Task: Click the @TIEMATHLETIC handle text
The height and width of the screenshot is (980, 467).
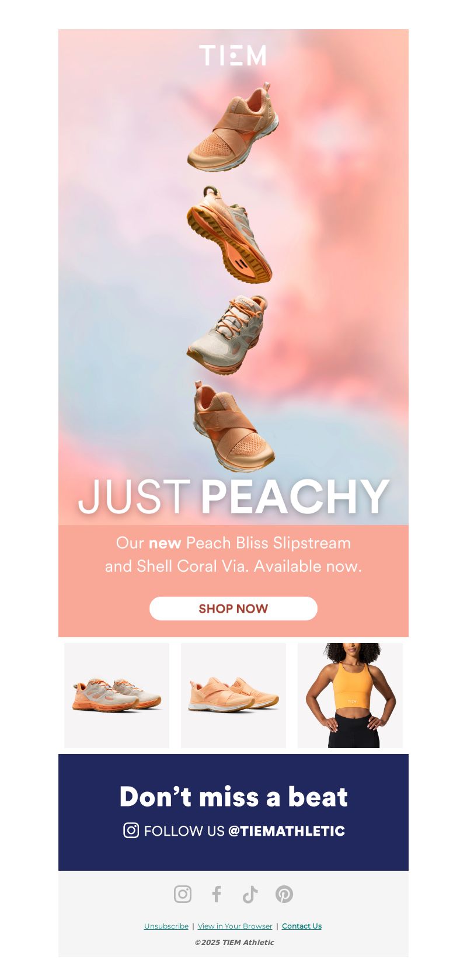Action: click(286, 830)
